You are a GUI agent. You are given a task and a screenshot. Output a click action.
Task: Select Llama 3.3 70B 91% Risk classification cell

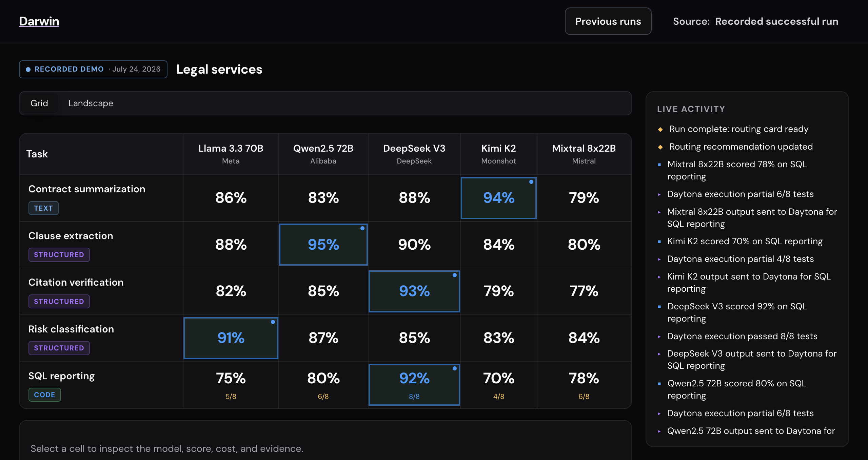[x=231, y=338]
